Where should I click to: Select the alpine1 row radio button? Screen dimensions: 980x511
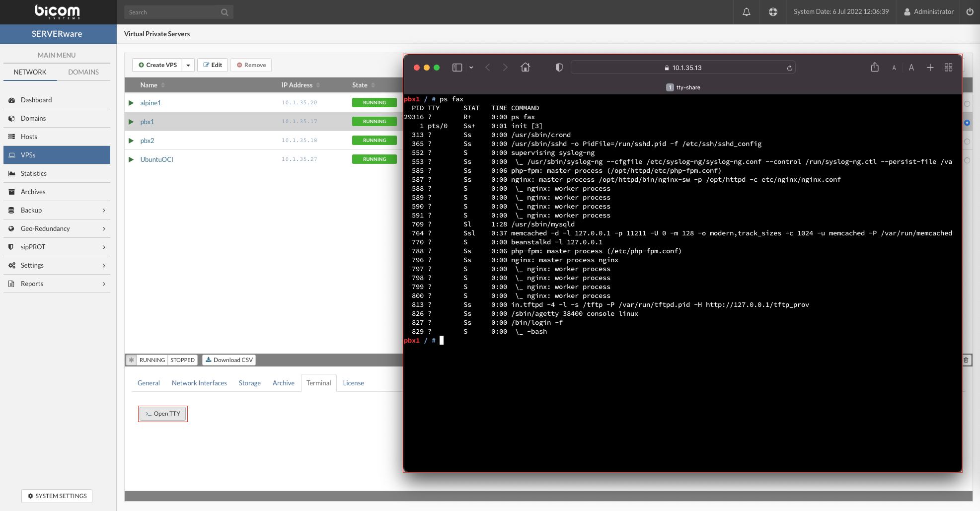[967, 104]
